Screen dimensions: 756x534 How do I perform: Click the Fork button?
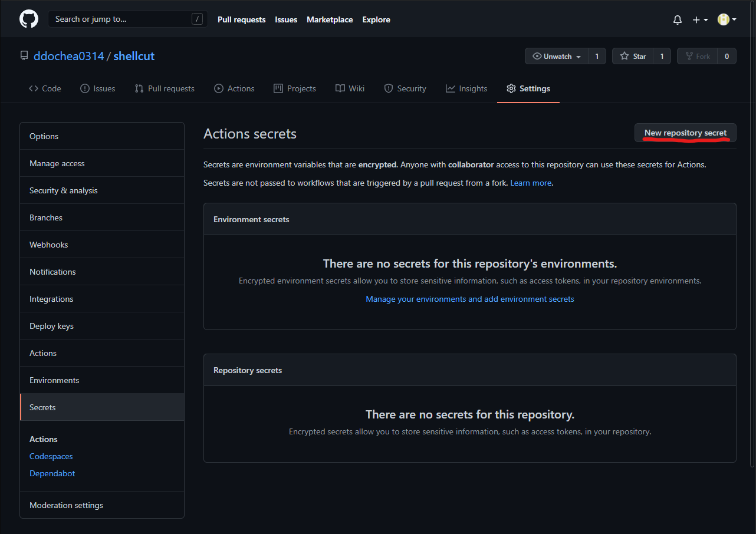698,56
